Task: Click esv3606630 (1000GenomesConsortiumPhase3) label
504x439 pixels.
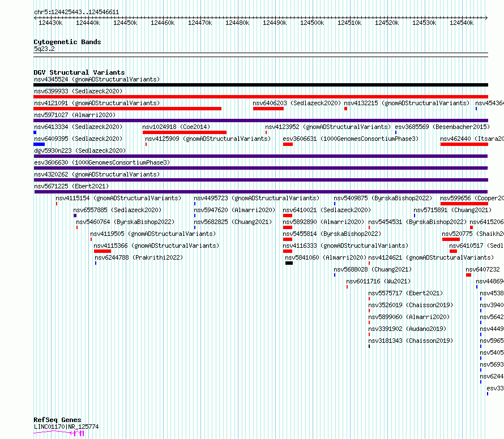Action: pos(102,162)
